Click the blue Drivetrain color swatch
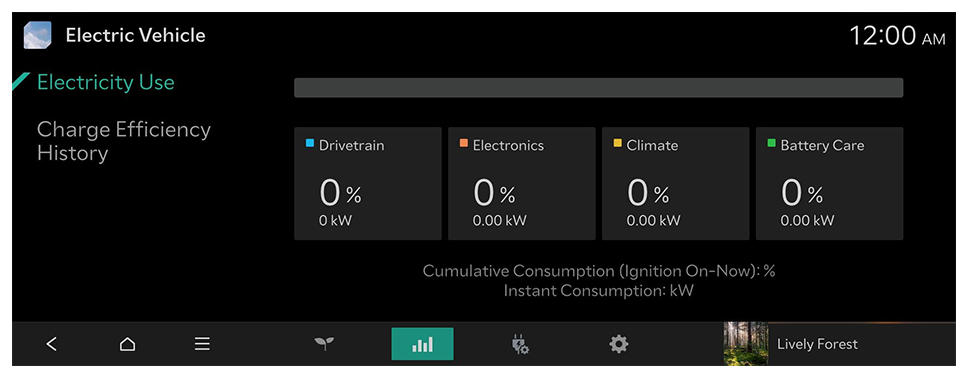This screenshot has width=968, height=378. [311, 143]
